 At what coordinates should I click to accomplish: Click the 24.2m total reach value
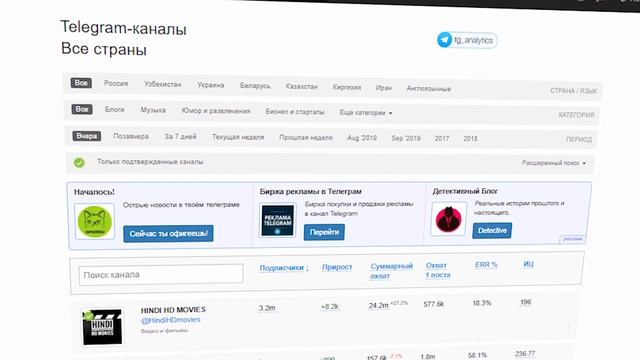click(378, 305)
